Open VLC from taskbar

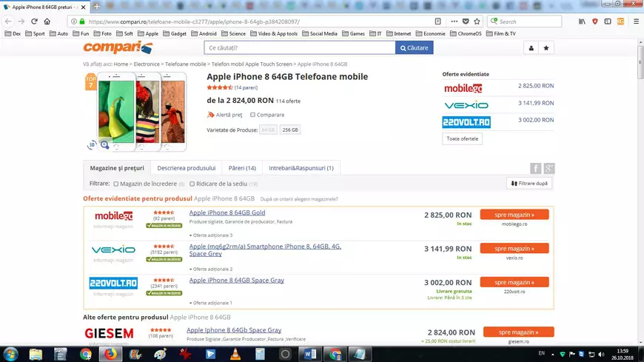235,354
